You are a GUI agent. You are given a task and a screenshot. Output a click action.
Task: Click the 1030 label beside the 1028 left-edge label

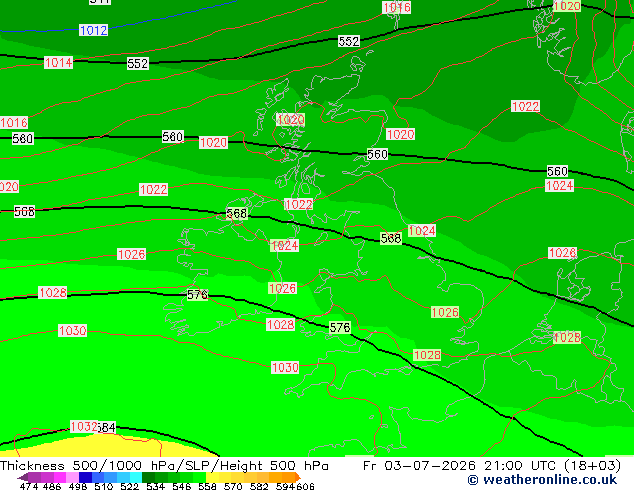click(x=72, y=331)
